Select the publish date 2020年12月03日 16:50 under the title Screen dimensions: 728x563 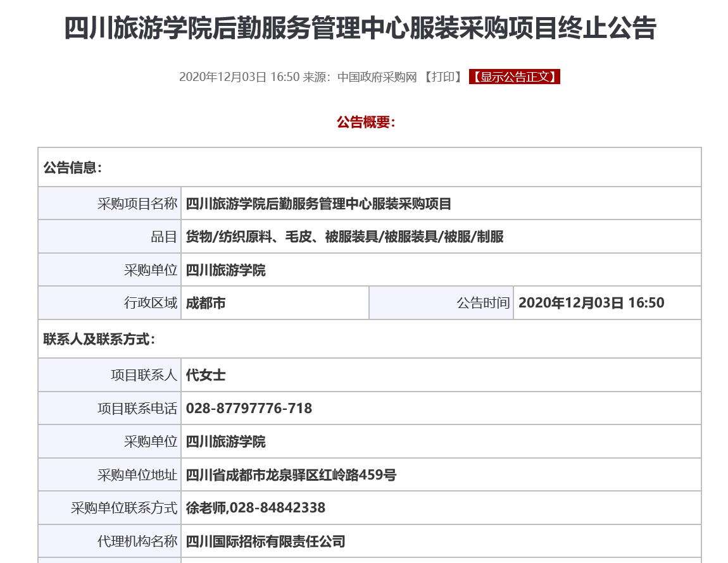click(x=239, y=77)
